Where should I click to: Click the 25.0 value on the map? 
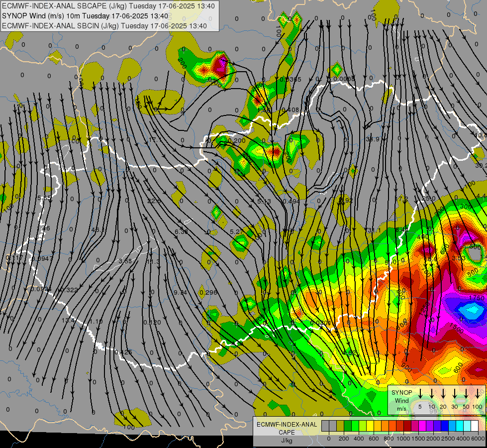429,198
